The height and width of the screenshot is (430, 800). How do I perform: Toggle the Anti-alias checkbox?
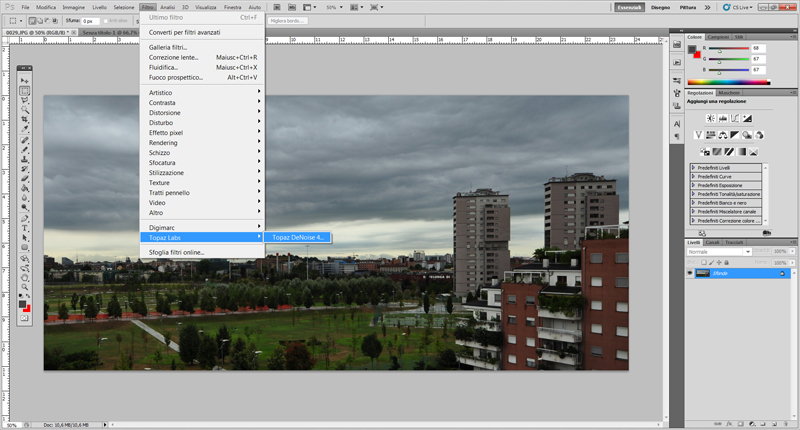107,20
